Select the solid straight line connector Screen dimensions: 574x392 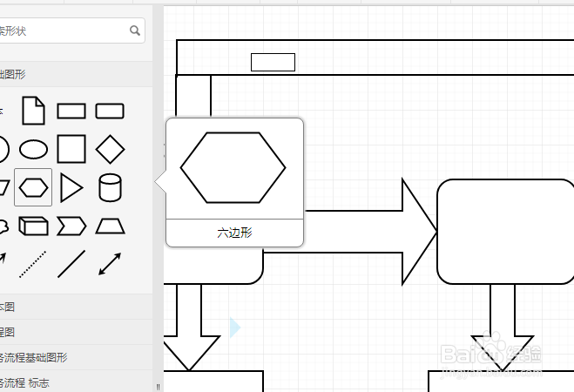[71, 264]
